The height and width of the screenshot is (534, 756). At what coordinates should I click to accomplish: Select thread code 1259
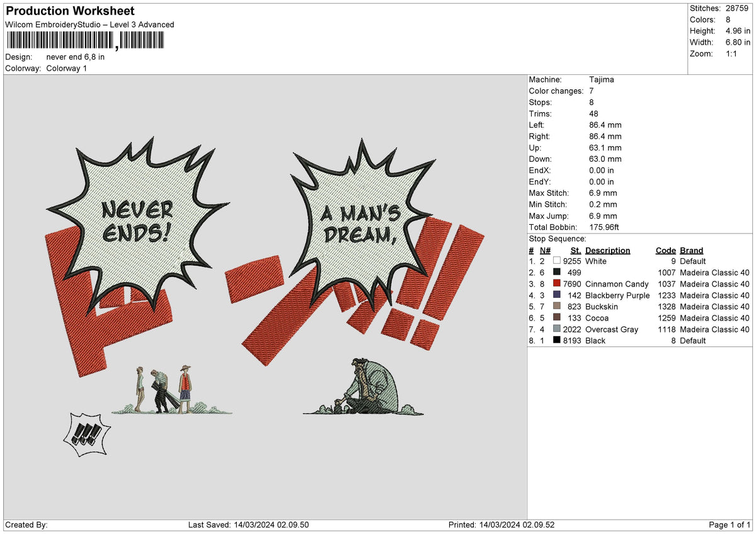[667, 318]
